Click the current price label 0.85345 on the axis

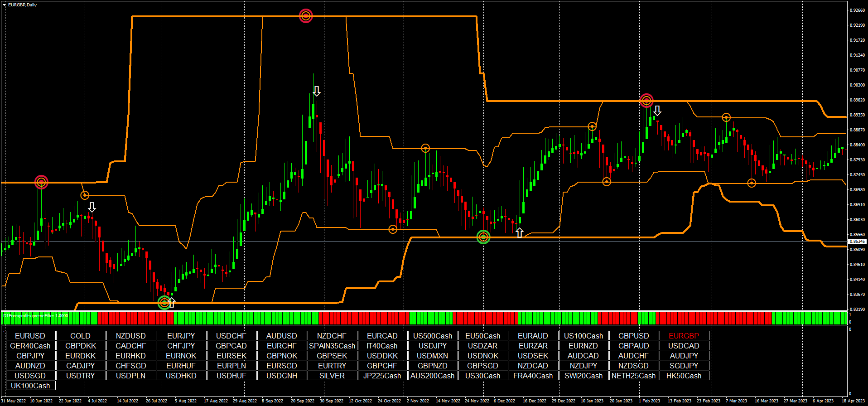[857, 242]
